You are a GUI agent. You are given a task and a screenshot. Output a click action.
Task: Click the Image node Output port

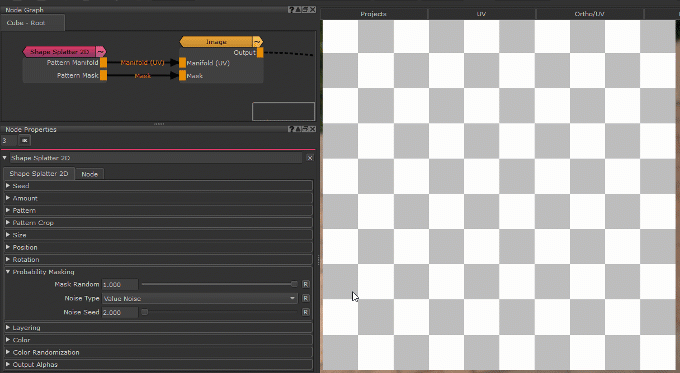click(x=260, y=52)
